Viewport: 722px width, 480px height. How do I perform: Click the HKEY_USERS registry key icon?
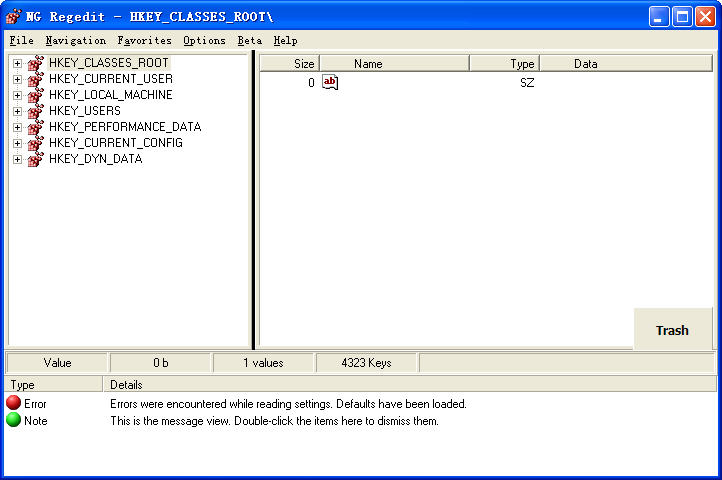pyautogui.click(x=35, y=111)
